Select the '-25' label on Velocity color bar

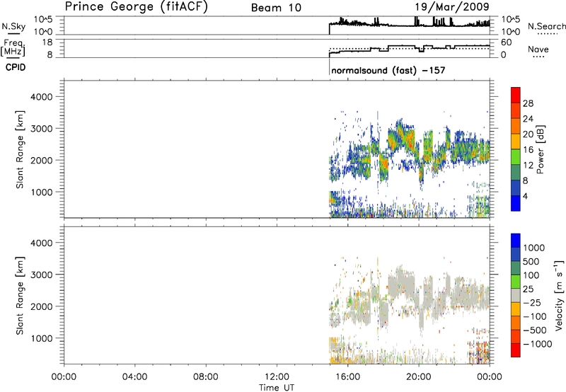(533, 302)
